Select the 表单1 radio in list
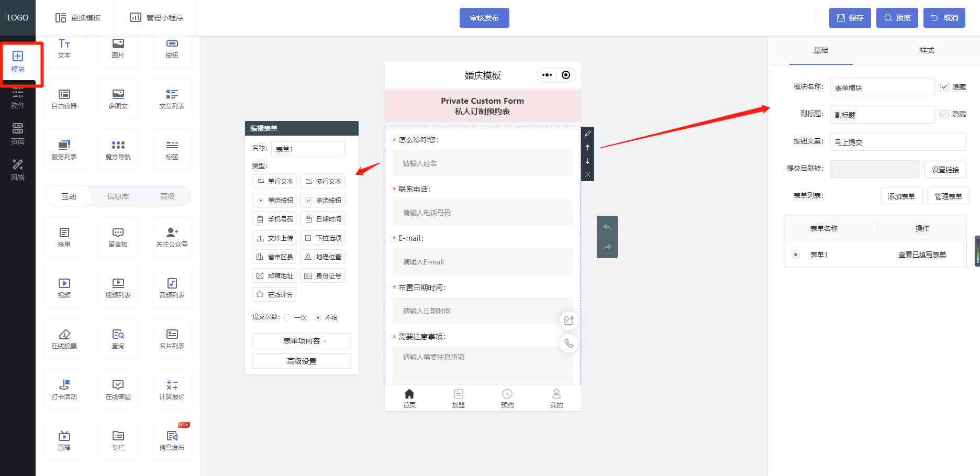Viewport: 980px width, 476px height. 796,254
